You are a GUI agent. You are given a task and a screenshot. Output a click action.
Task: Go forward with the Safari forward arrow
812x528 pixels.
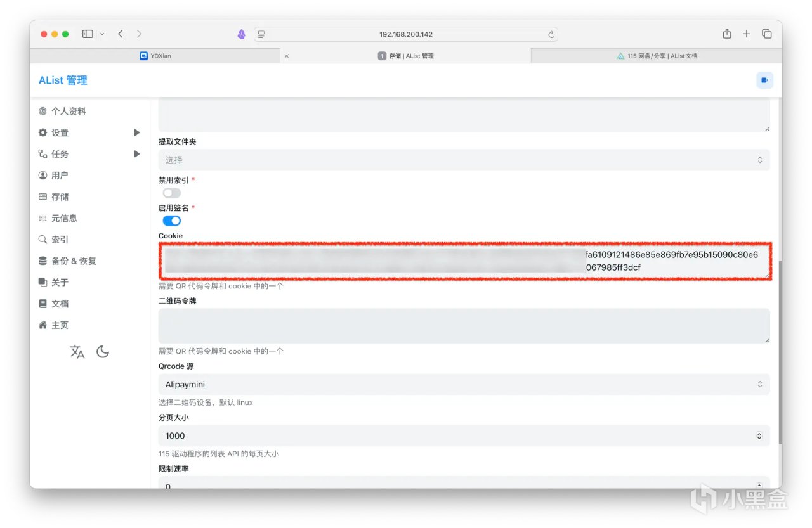139,34
